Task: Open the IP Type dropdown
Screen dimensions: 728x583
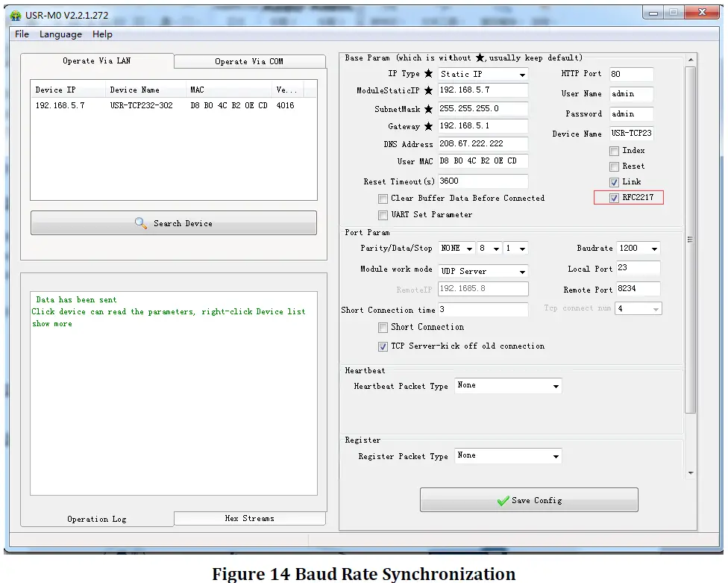Action: 522,75
